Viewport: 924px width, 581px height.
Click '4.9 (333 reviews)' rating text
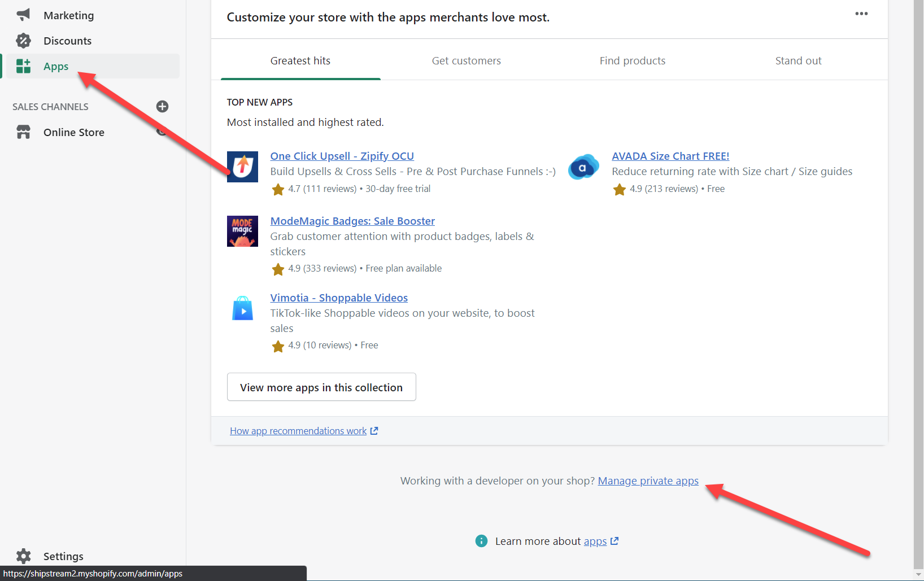point(322,268)
